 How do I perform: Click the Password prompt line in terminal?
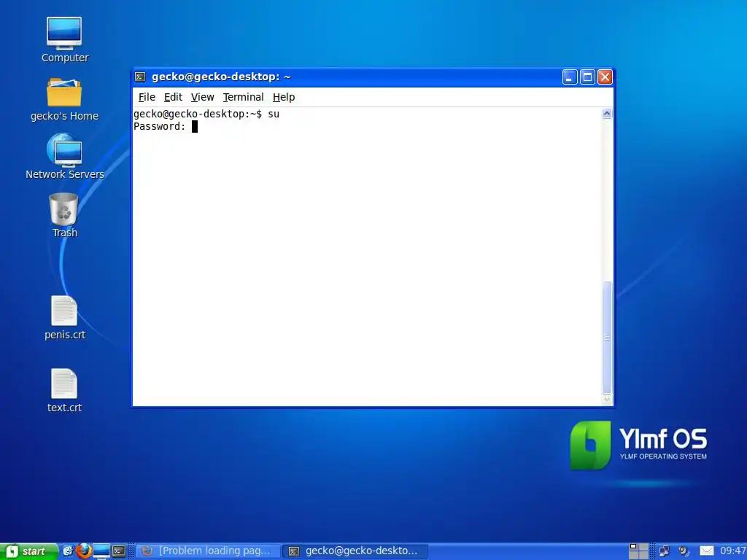coord(166,126)
